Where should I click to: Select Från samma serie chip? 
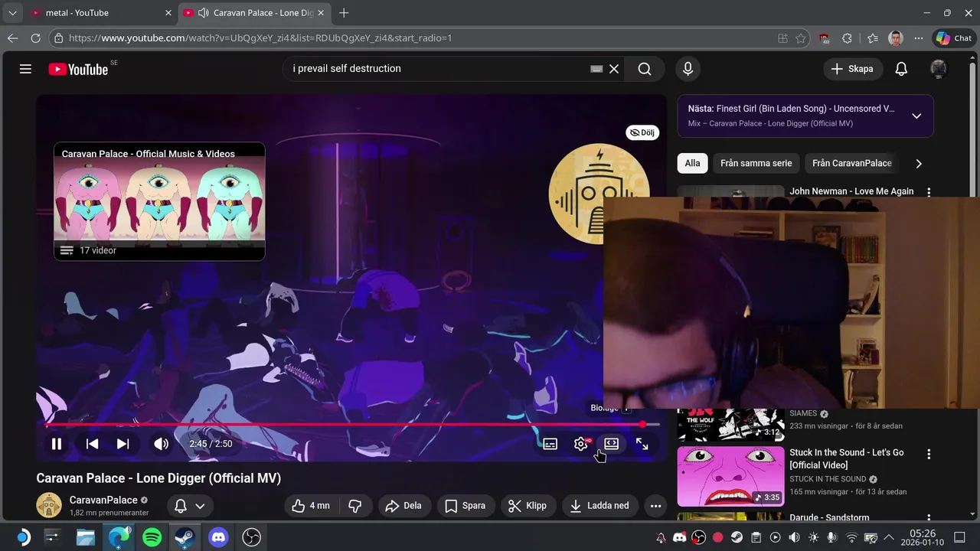(756, 163)
